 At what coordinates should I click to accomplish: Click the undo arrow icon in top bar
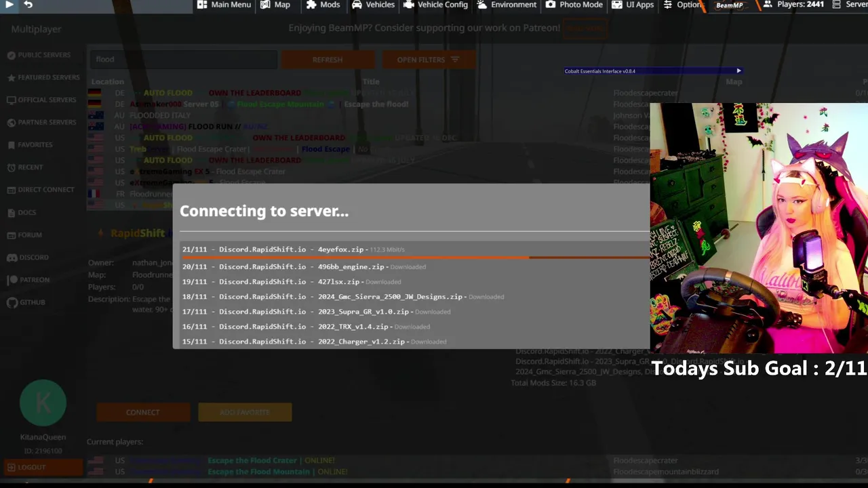pos(28,4)
